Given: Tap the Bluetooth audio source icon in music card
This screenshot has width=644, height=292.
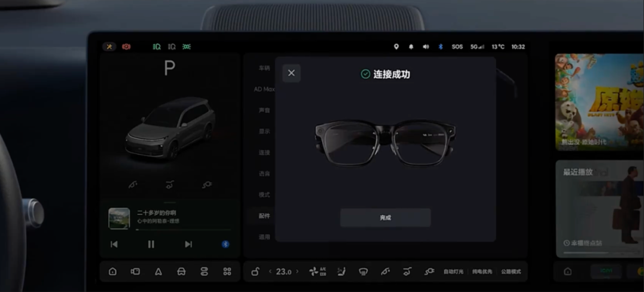Looking at the screenshot, I should click(225, 244).
